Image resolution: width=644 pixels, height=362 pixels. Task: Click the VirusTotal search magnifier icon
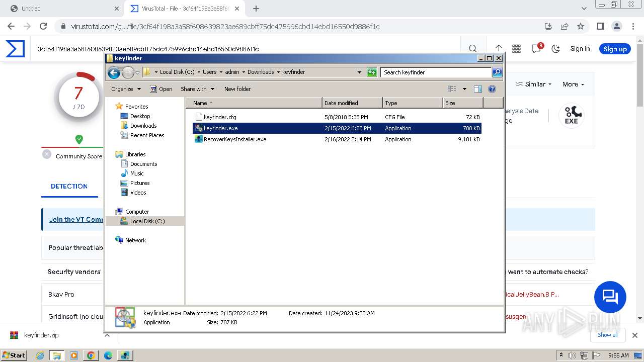tap(472, 49)
